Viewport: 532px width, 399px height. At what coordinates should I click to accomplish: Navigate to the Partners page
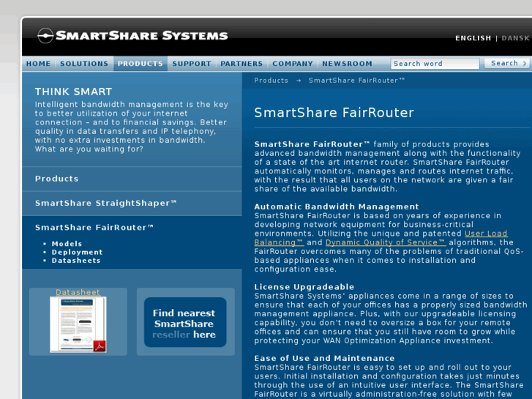click(x=241, y=64)
